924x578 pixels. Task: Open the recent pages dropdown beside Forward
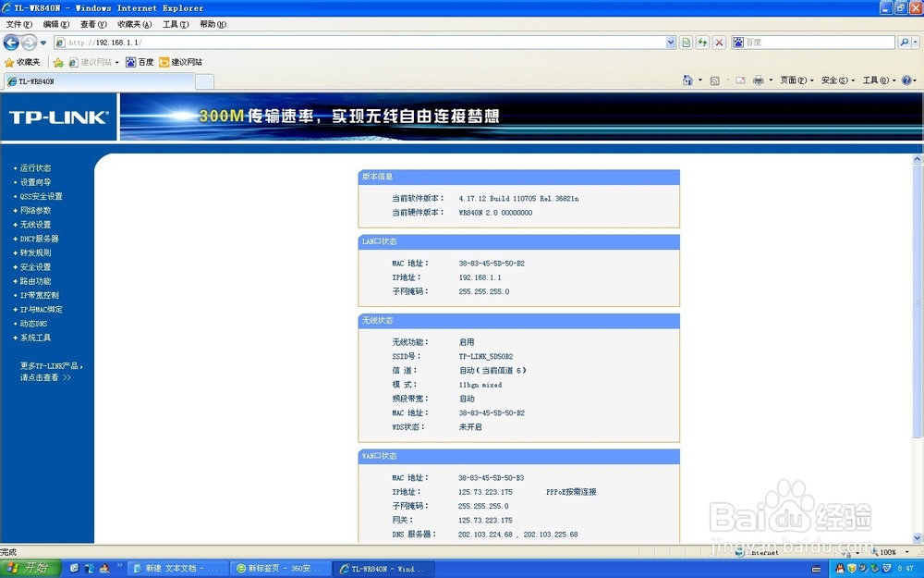coord(43,43)
